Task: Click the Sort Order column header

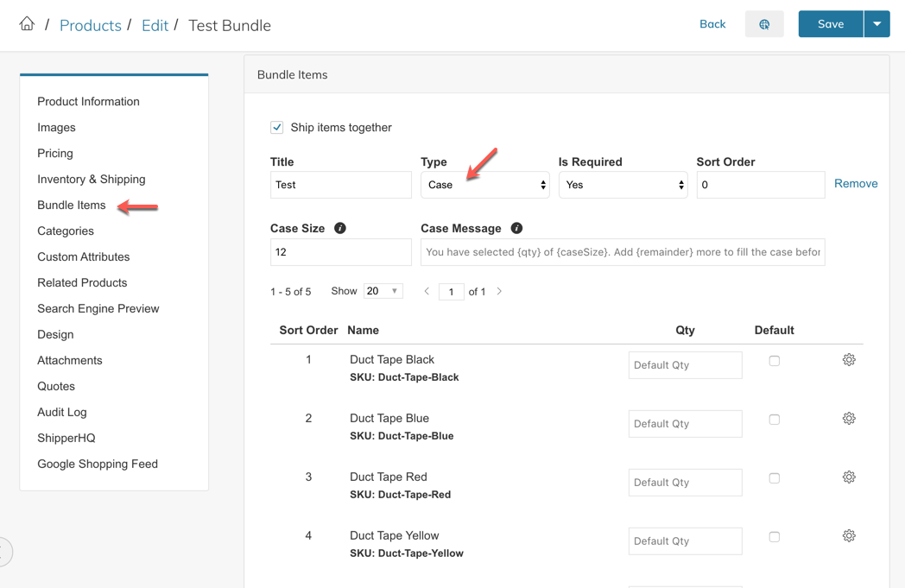Action: [308, 330]
